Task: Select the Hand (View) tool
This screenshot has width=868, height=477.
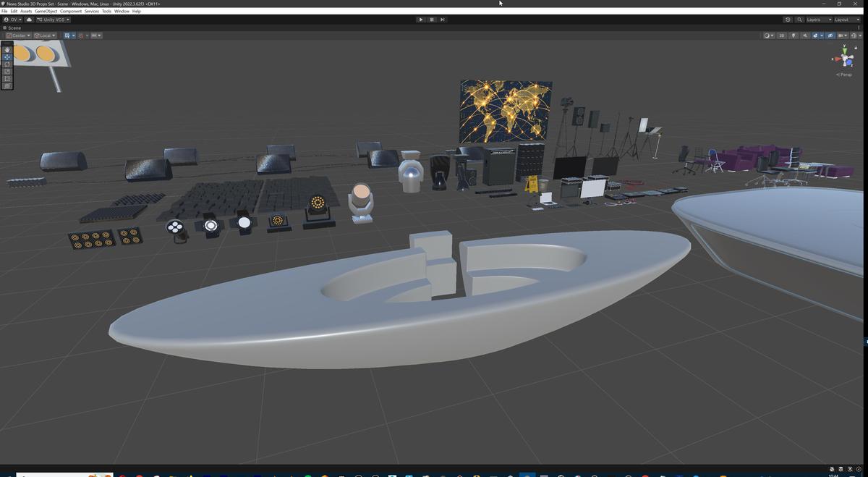Action: point(7,50)
